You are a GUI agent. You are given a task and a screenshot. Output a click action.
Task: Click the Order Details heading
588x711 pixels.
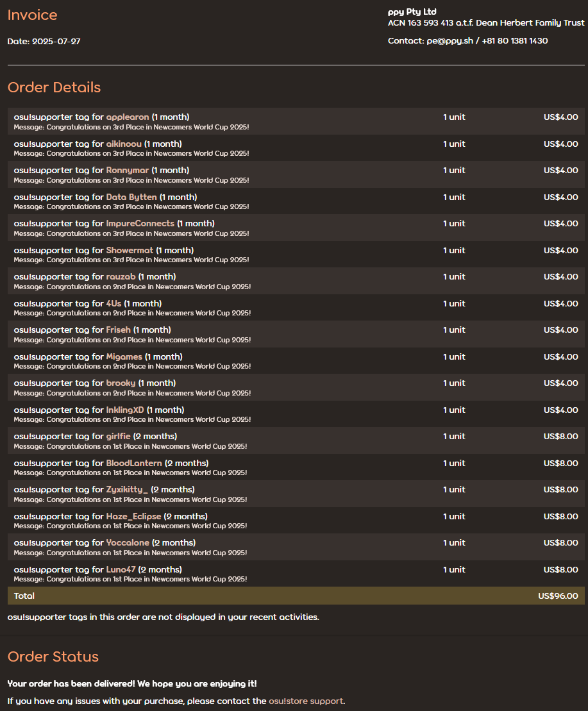coord(54,87)
